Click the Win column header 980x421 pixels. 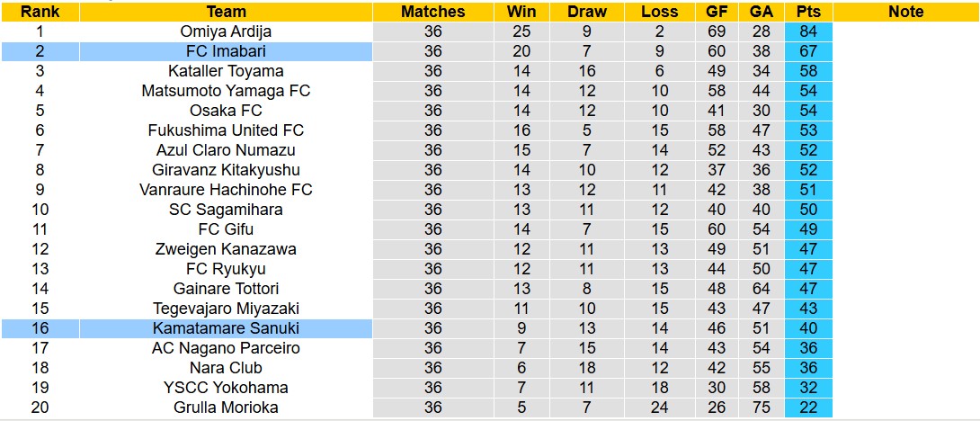pyautogui.click(x=521, y=12)
